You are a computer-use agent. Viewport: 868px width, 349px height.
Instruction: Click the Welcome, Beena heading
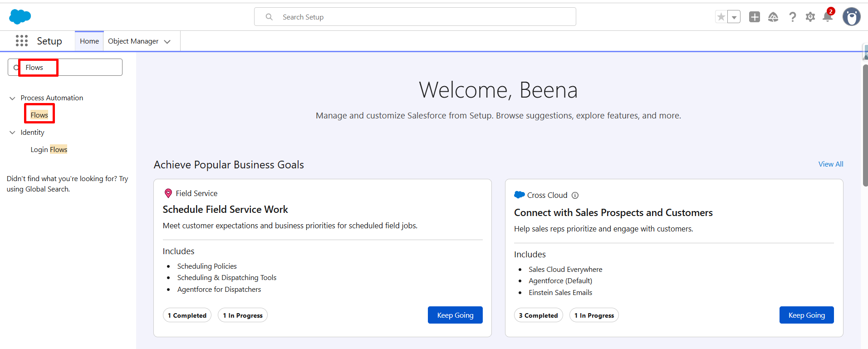(x=498, y=90)
